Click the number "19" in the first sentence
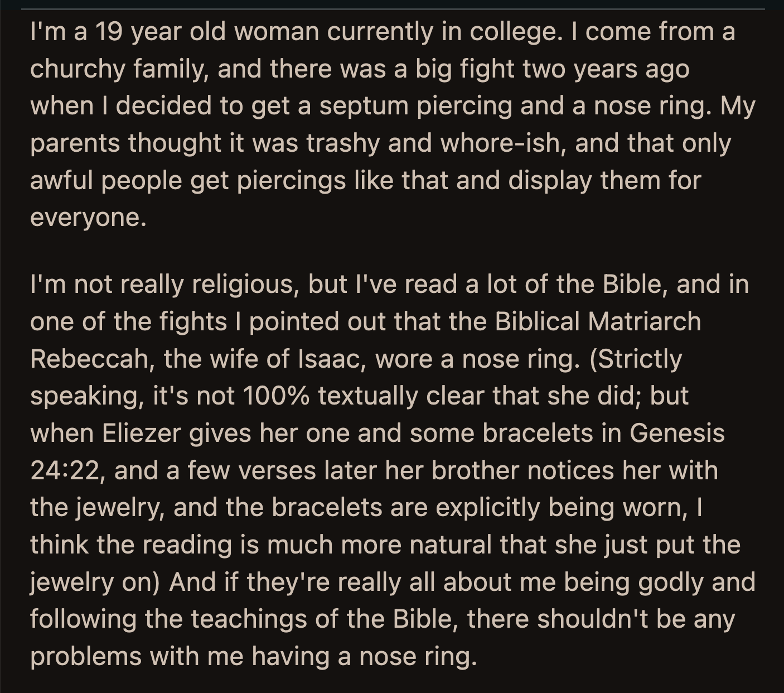This screenshot has width=784, height=693. (x=109, y=32)
